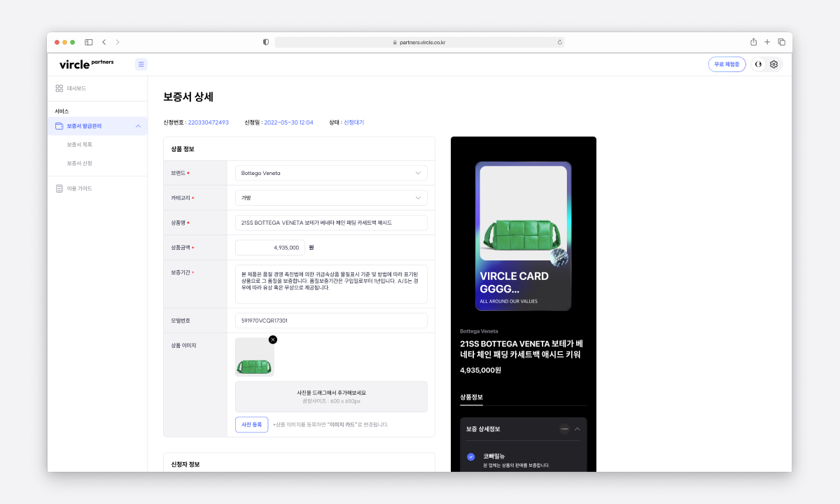The height and width of the screenshot is (504, 840).
Task: Click the 무료 체험중 button
Action: 727,64
